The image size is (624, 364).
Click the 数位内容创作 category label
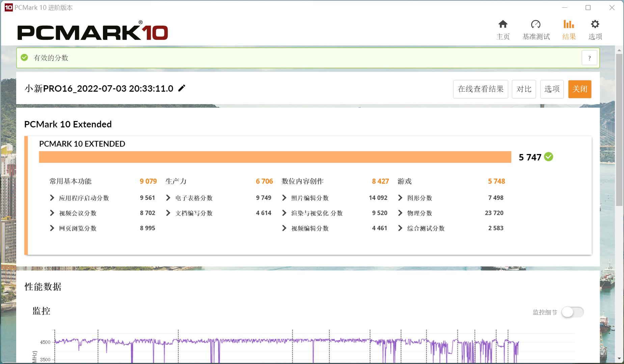pos(302,181)
